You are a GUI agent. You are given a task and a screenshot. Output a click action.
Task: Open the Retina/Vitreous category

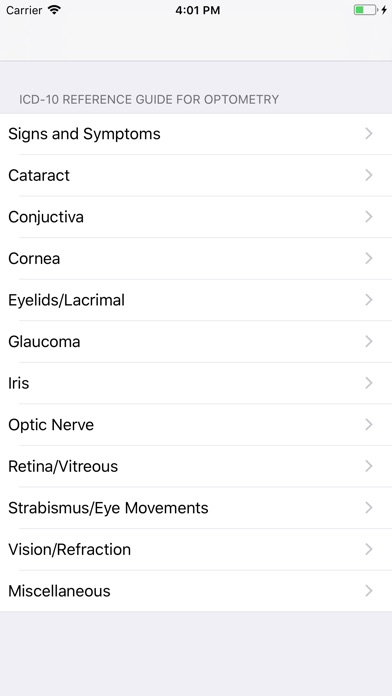(x=196, y=467)
